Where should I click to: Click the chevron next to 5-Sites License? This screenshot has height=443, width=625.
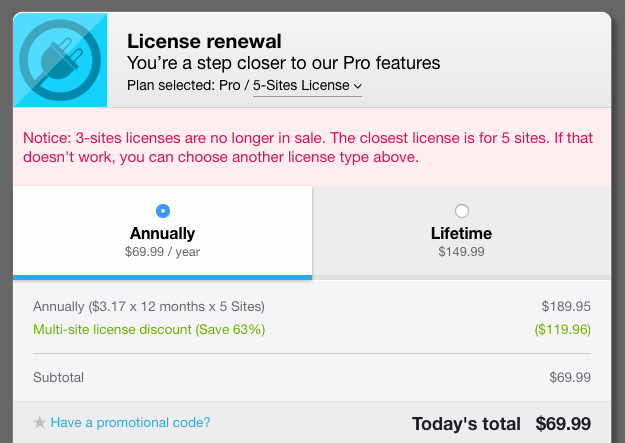[358, 87]
